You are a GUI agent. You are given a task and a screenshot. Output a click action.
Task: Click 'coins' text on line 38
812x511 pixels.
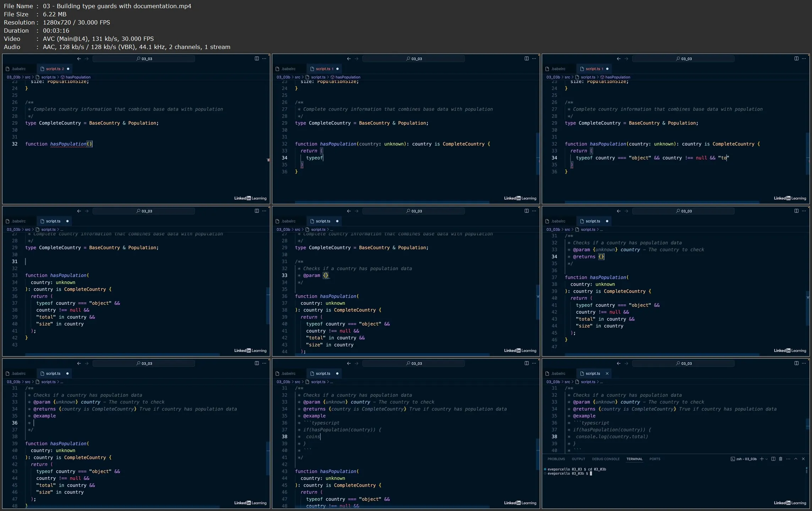(313, 436)
